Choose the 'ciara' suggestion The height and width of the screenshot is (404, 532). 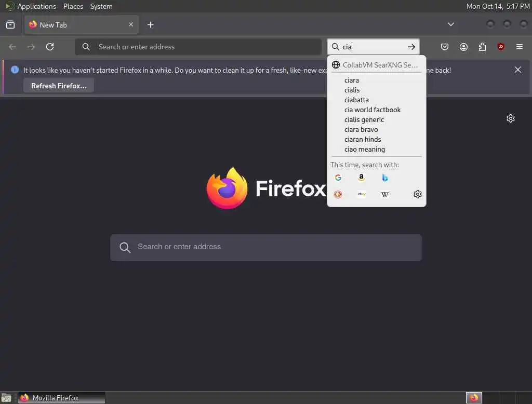click(x=377, y=80)
